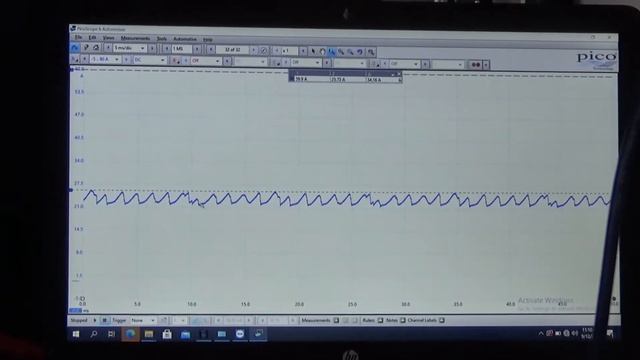Increase timebase with the right arrow

(x=152, y=49)
